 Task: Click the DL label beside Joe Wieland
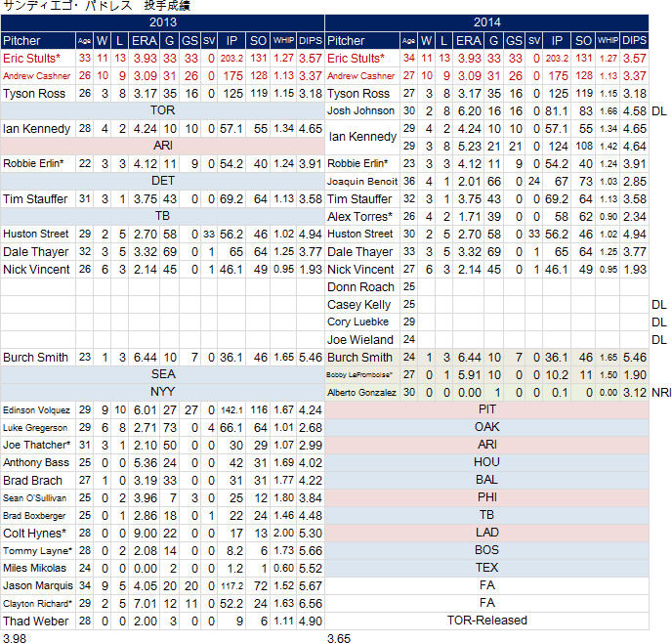pyautogui.click(x=659, y=339)
